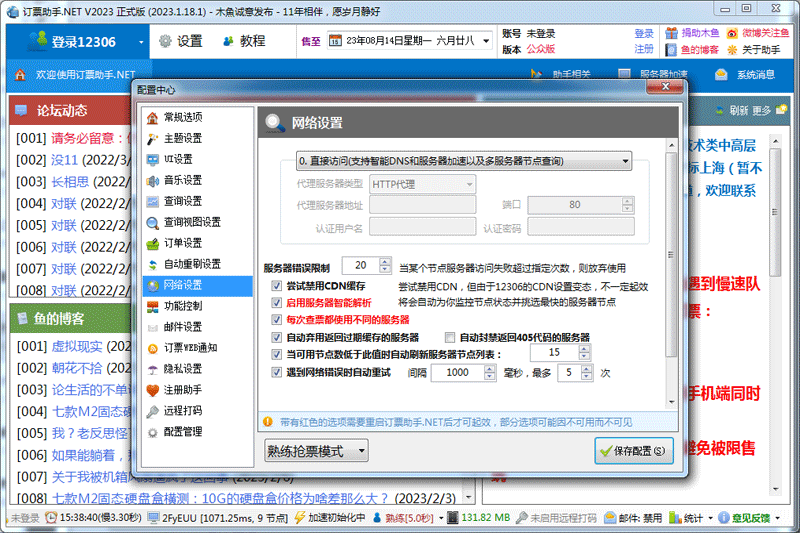The height and width of the screenshot is (533, 800).
Task: Open the 查询设置 icon
Action: pyautogui.click(x=153, y=201)
